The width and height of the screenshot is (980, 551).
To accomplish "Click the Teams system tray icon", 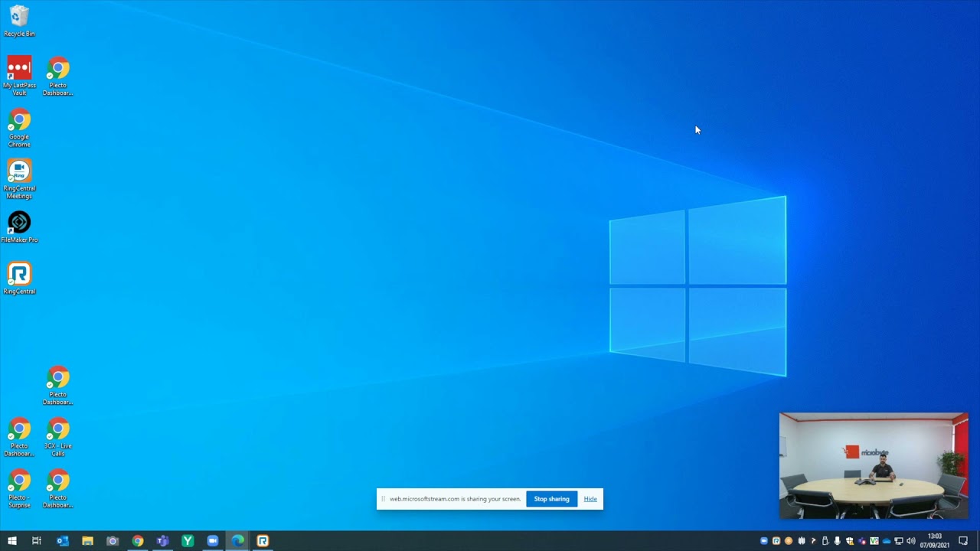I will coord(862,541).
